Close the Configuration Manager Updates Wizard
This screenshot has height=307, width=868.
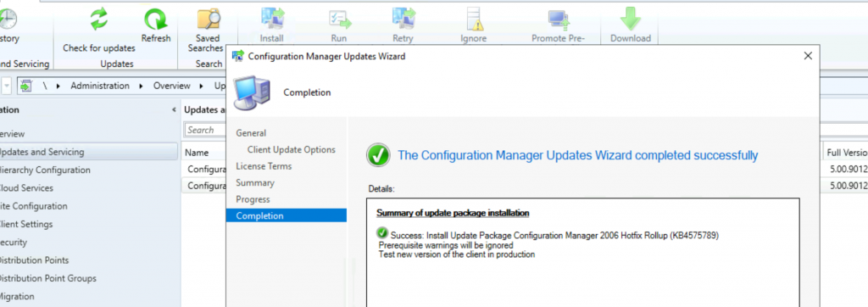click(808, 55)
